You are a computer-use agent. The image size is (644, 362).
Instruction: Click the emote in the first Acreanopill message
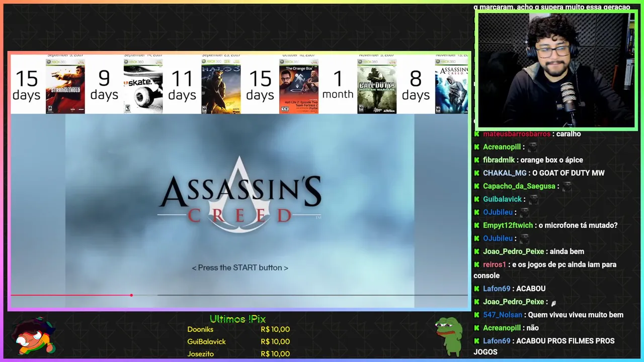coord(532,147)
